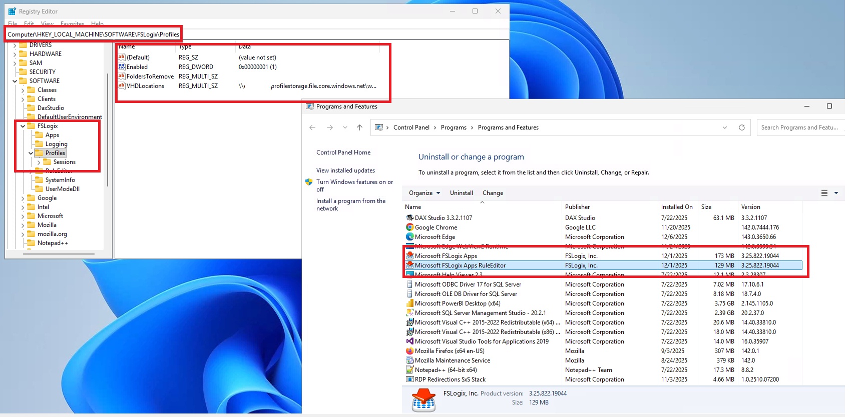Click the Change button

pos(493,193)
